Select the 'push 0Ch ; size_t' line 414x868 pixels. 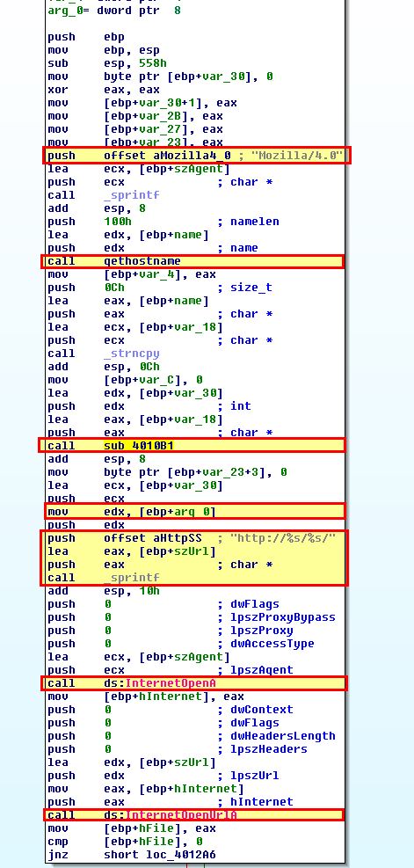[160, 288]
